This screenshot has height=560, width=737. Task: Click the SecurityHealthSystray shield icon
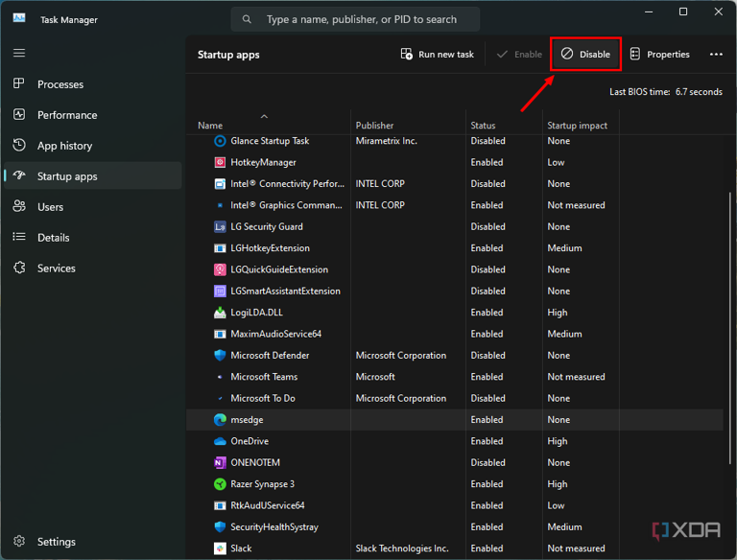220,527
